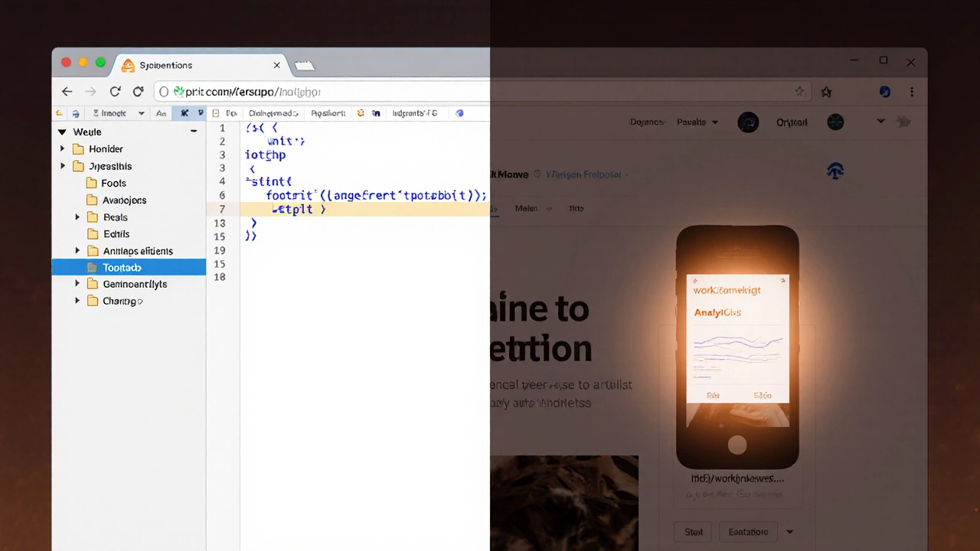The image size is (980, 551).
Task: Collapse the Weule root folder in the sidebar
Action: [61, 132]
